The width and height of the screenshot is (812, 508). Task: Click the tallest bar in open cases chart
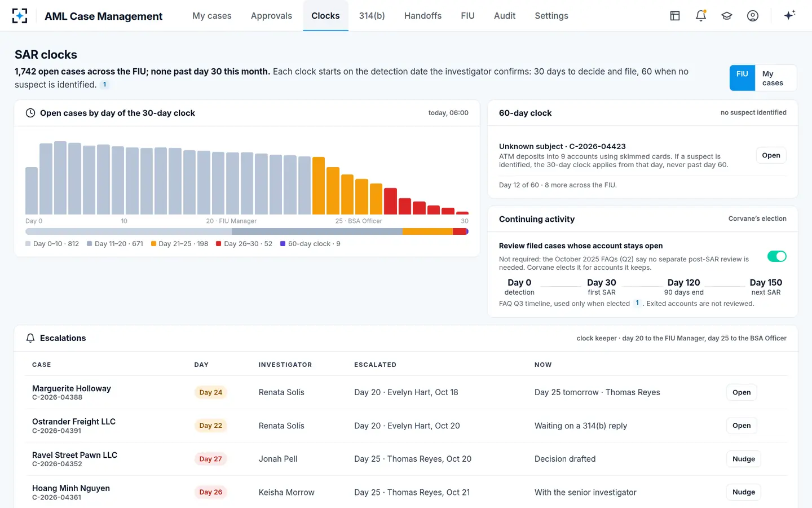click(60, 178)
